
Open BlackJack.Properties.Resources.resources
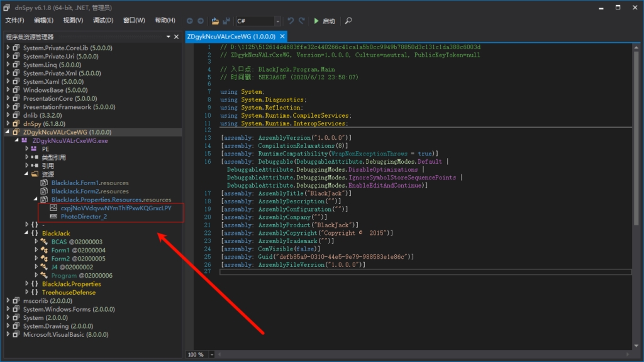pos(111,200)
